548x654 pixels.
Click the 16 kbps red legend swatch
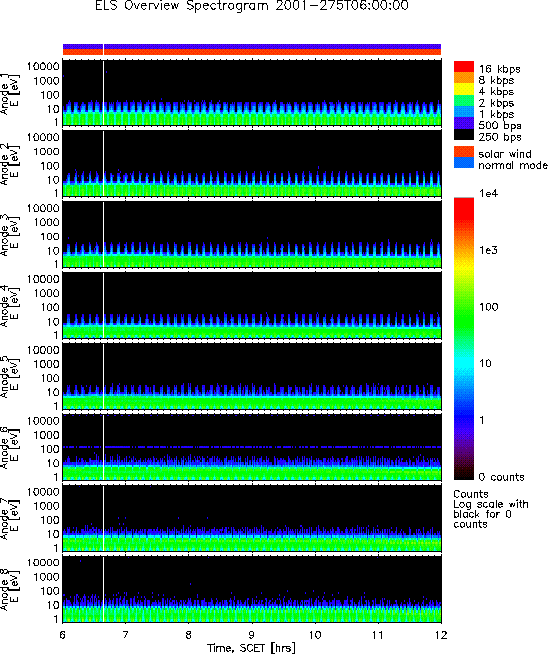[x=464, y=67]
